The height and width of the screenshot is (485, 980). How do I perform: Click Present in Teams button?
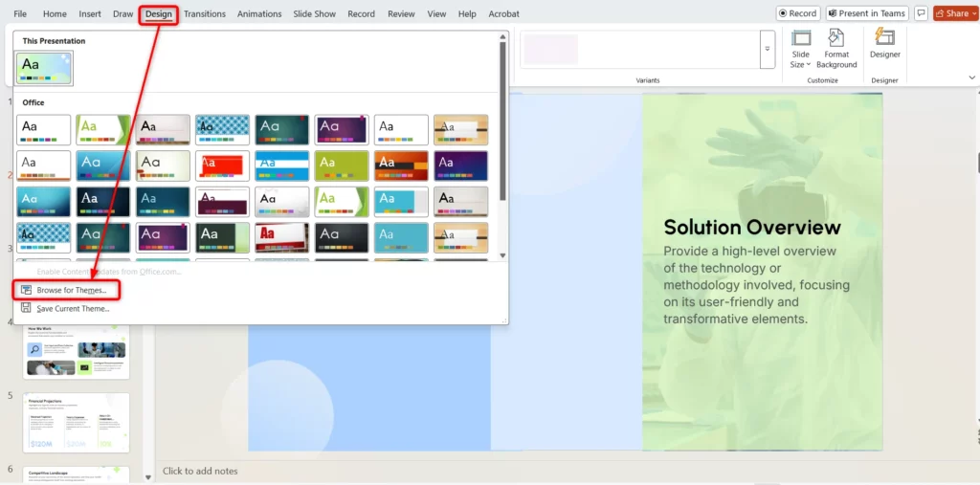pyautogui.click(x=867, y=13)
